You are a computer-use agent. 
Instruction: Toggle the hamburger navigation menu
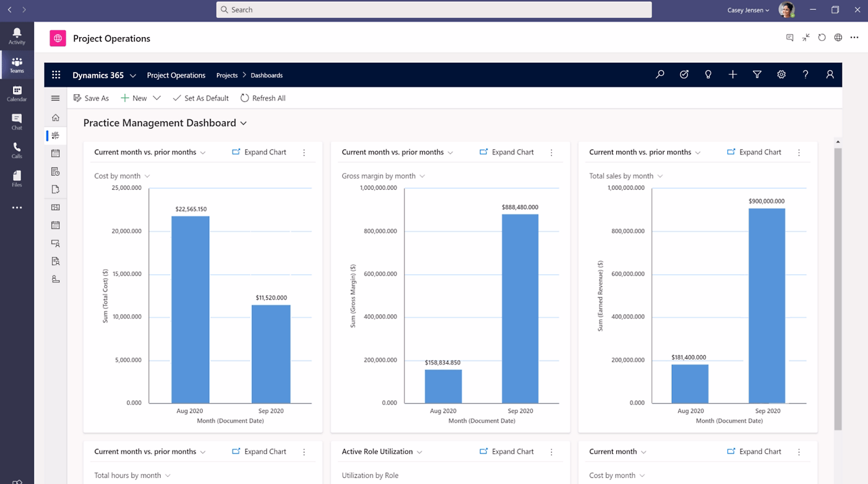tap(55, 98)
